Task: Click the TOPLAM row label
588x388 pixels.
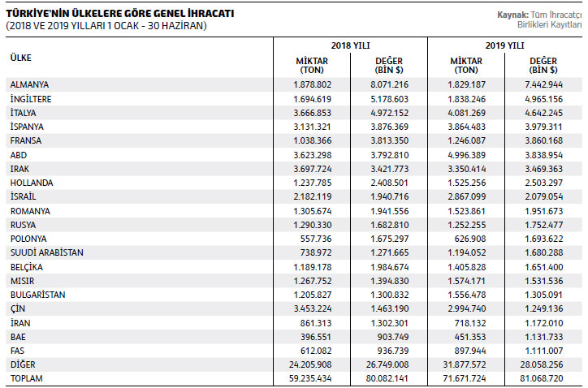Action: point(26,379)
